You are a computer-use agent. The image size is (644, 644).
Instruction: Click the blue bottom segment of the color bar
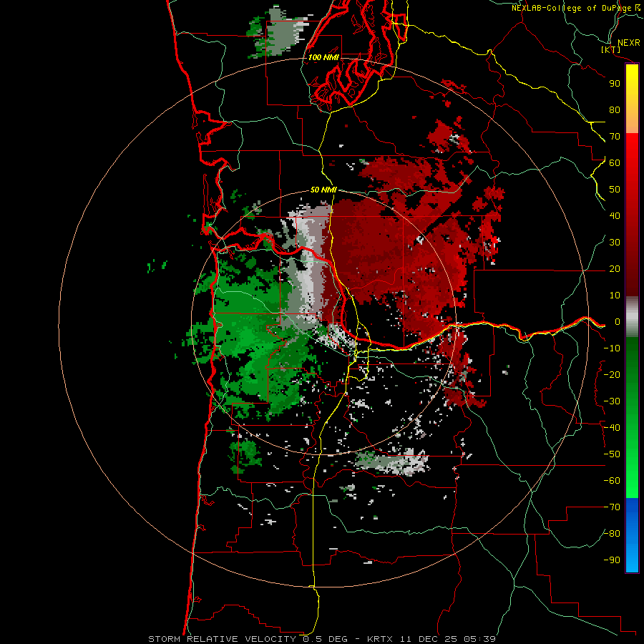[x=632, y=535]
